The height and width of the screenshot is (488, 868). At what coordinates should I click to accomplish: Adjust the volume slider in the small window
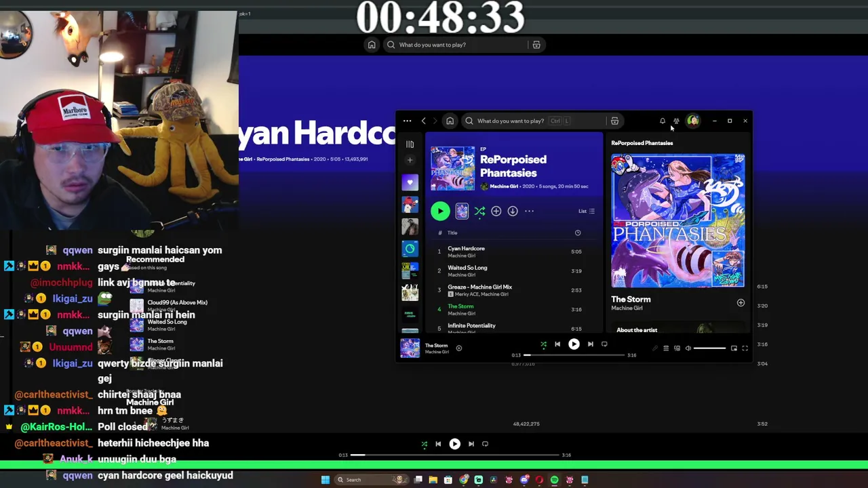[709, 348]
